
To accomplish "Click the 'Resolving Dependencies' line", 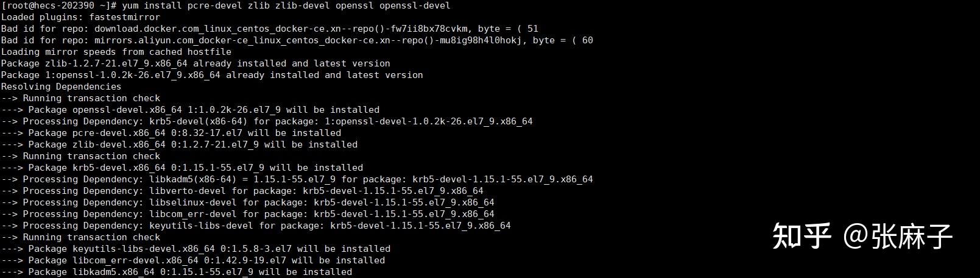I will click(x=61, y=87).
